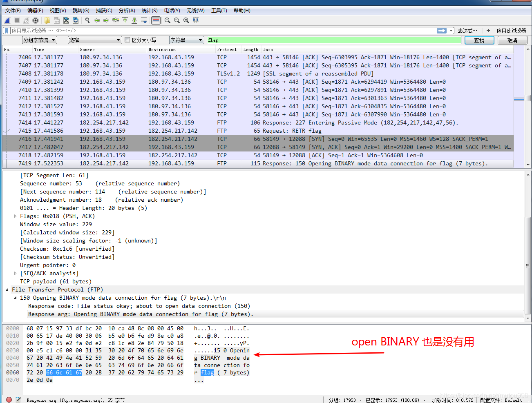Open the 编辑(E) menu
Screen dimensions: 532x403
point(35,11)
